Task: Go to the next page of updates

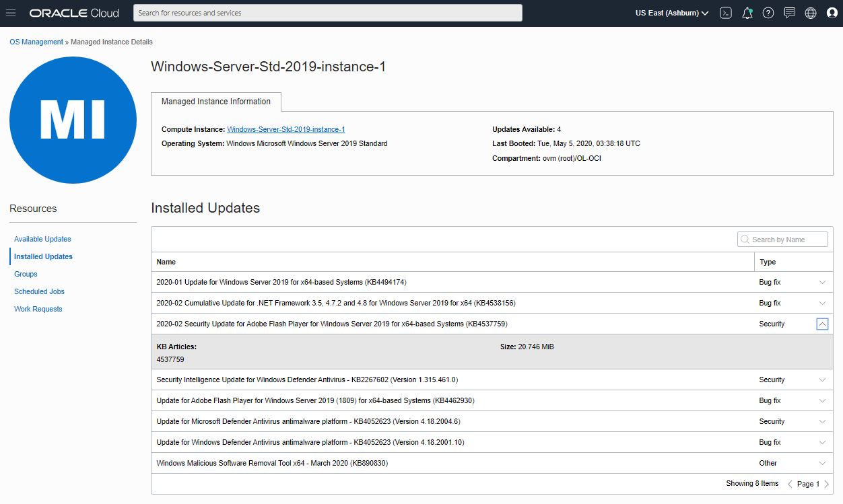Action: (827, 483)
